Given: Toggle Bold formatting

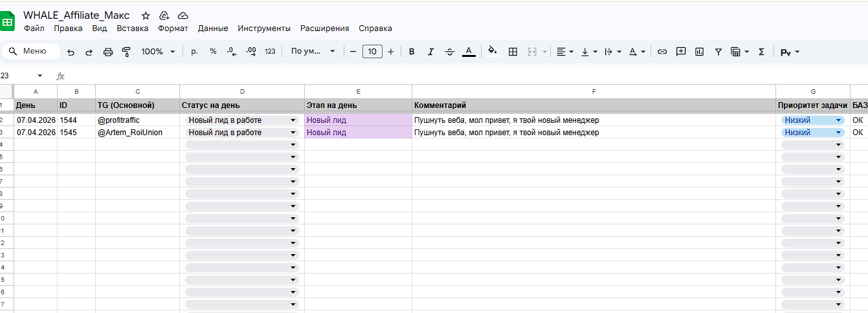Looking at the screenshot, I should coord(412,52).
